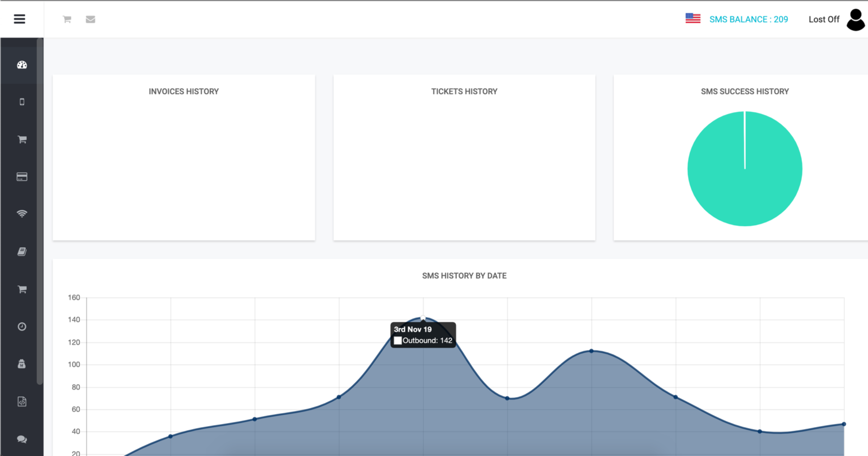The image size is (868, 456).
Task: Open the mobile phone sidebar icon
Action: point(22,102)
